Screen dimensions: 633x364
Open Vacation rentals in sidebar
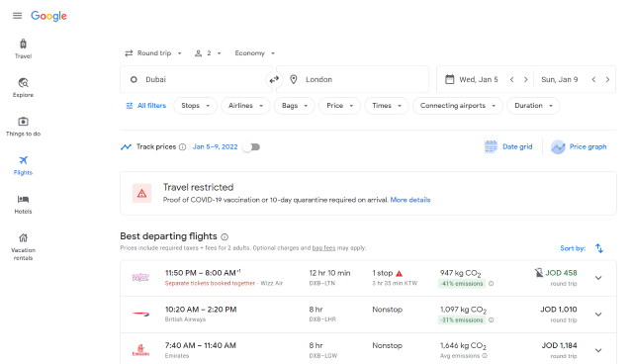[23, 246]
